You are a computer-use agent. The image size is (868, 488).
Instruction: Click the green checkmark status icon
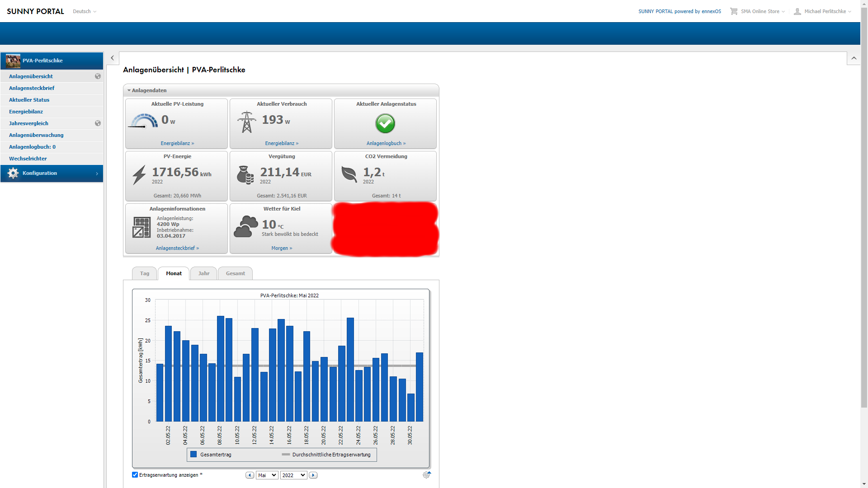click(385, 123)
